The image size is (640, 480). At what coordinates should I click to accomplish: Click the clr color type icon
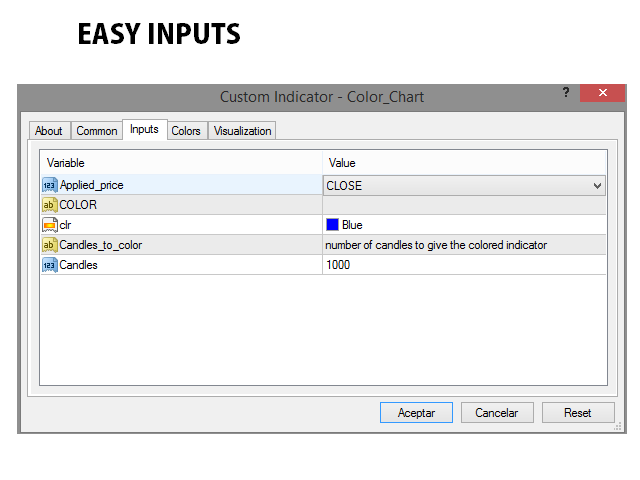click(49, 225)
